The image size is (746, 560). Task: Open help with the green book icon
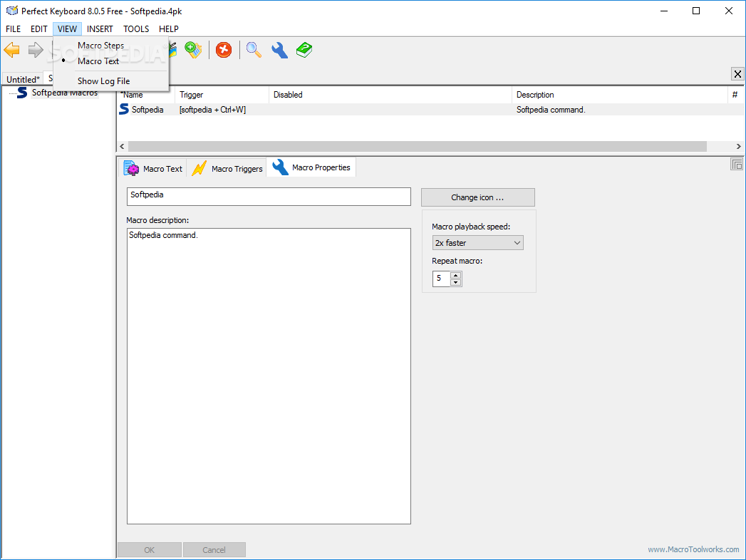click(304, 50)
